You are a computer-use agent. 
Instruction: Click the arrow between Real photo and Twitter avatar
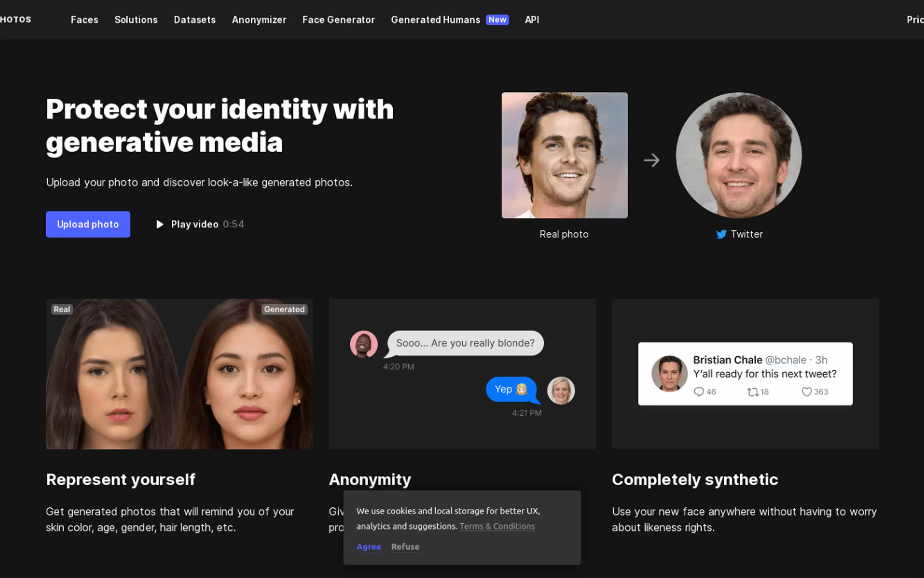click(652, 160)
